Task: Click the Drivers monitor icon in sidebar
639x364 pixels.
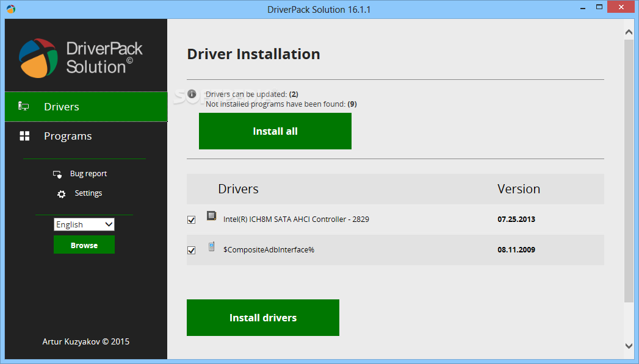Action: [x=24, y=107]
